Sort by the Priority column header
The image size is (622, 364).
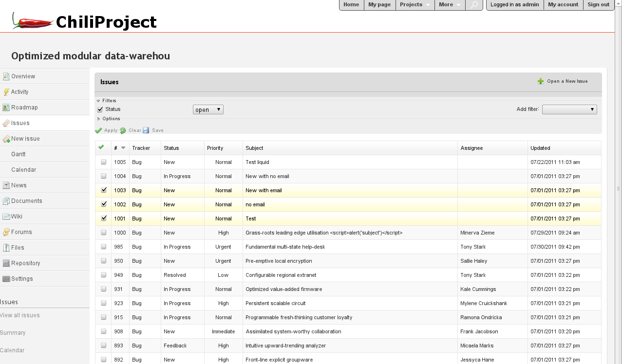tap(215, 148)
